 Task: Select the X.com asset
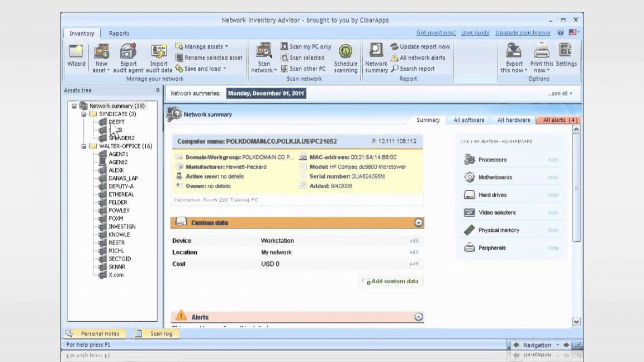(x=116, y=275)
